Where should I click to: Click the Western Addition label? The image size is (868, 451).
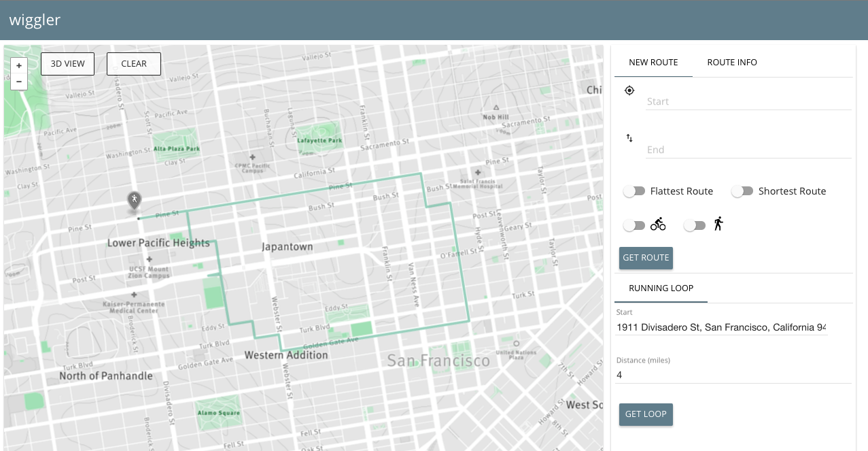tap(286, 355)
